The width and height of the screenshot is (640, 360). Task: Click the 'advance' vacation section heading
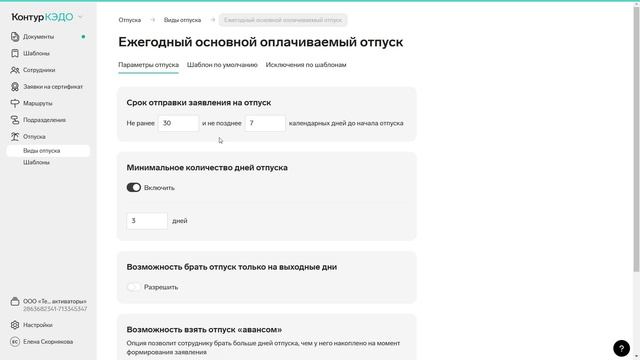(204, 329)
